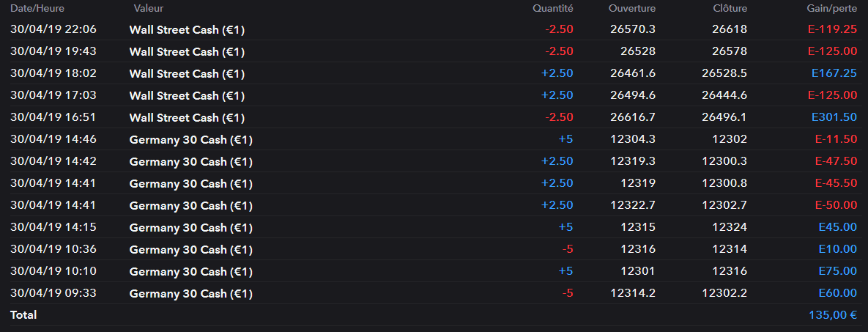Screen dimensions: 868x332
Task: Select the 12304.3 opening price cell
Action: pyautogui.click(x=632, y=139)
